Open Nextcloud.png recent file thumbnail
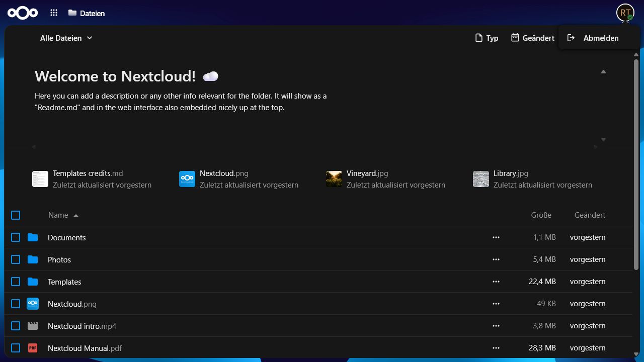Viewport: 644px width, 362px height. click(187, 179)
